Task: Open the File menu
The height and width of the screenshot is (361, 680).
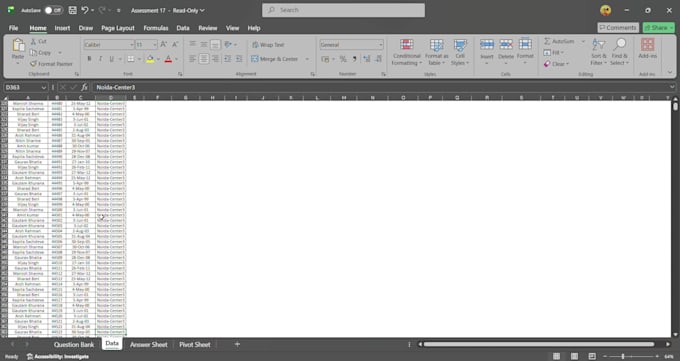Action: (13, 28)
